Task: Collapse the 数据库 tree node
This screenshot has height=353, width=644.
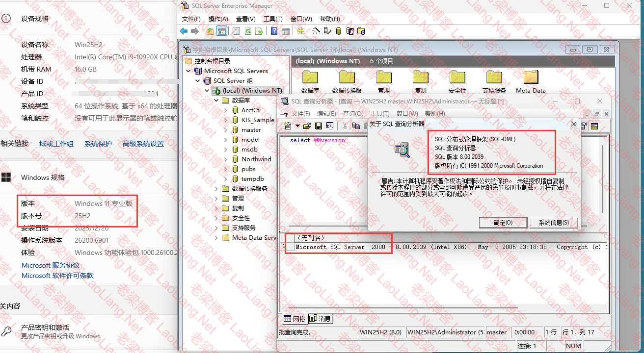Action: (216, 101)
